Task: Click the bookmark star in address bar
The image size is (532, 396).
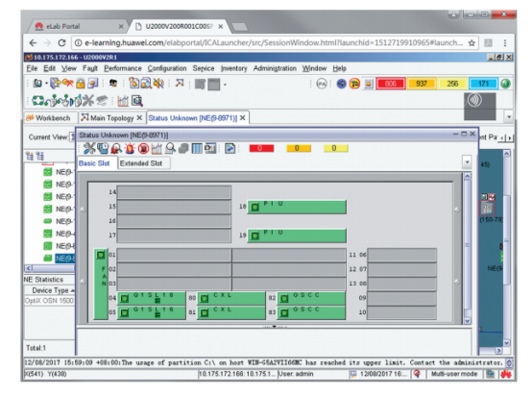Action: click(x=472, y=43)
